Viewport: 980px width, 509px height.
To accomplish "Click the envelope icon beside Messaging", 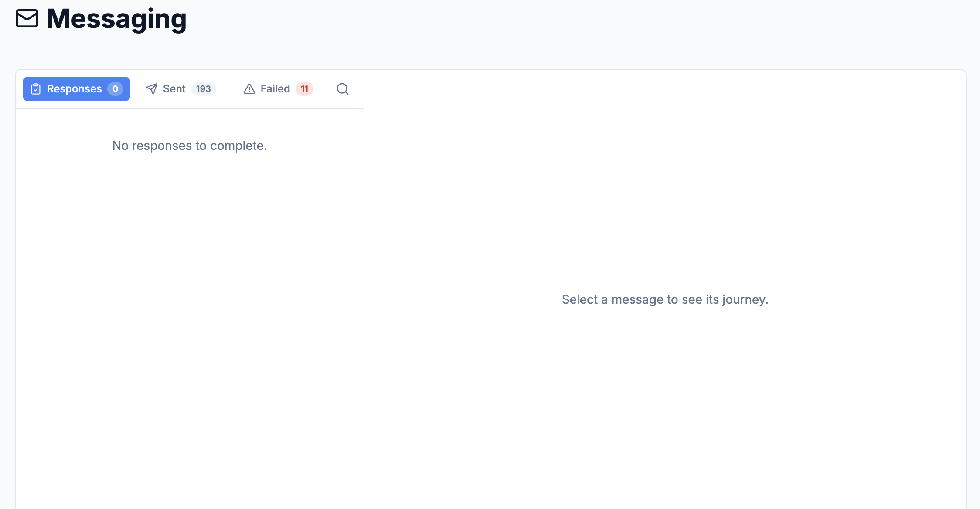I will [x=27, y=19].
